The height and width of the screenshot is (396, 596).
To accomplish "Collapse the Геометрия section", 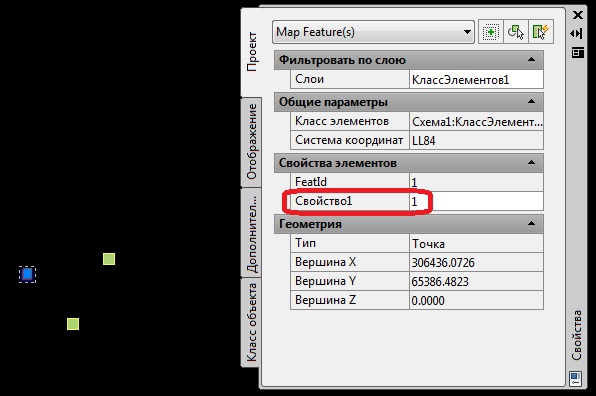I will tap(531, 223).
